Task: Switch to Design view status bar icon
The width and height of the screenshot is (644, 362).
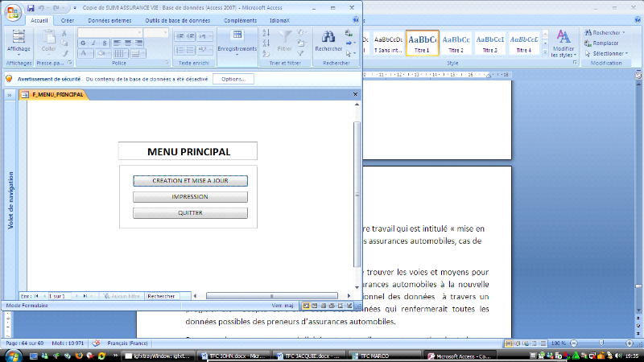Action: tap(349, 306)
